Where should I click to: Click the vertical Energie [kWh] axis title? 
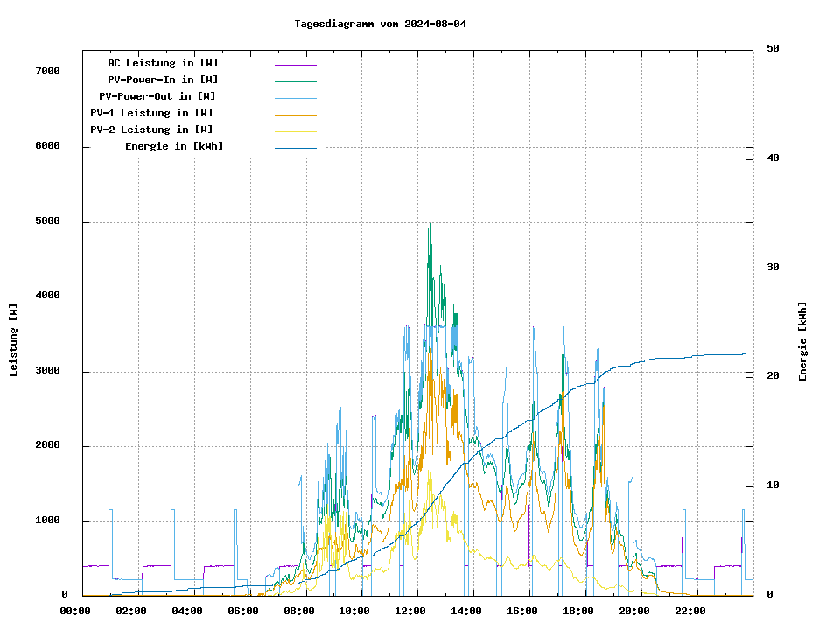802,341
